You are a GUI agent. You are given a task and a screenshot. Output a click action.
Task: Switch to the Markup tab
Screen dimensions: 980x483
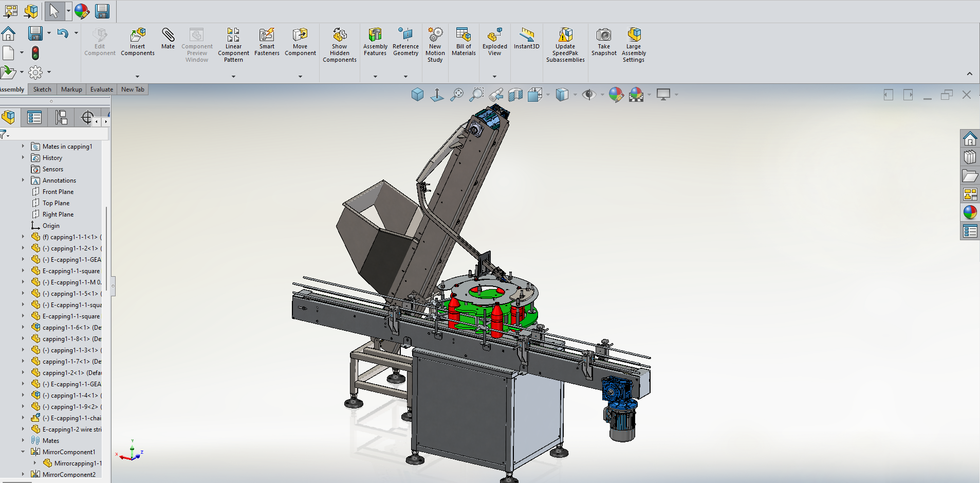click(x=71, y=90)
